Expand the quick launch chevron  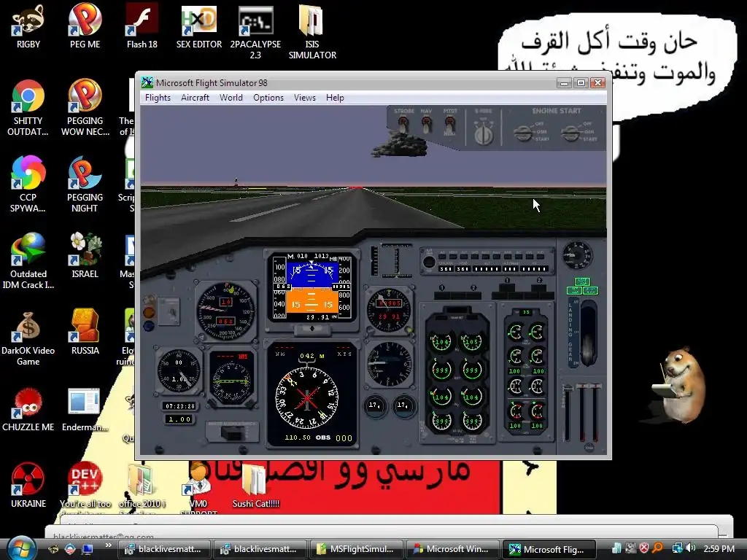tap(108, 545)
